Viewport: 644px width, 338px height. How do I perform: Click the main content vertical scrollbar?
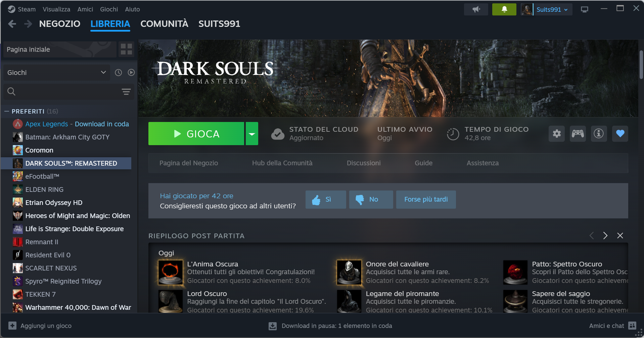coord(641,65)
